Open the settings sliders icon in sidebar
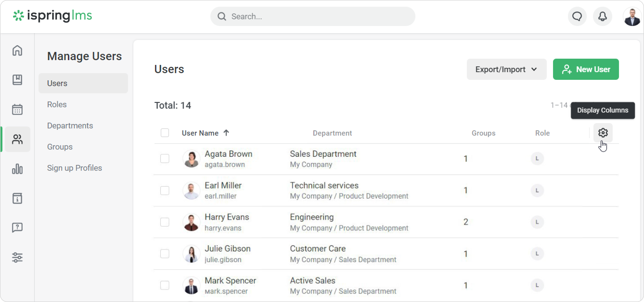Image resolution: width=644 pixels, height=302 pixels. tap(17, 257)
